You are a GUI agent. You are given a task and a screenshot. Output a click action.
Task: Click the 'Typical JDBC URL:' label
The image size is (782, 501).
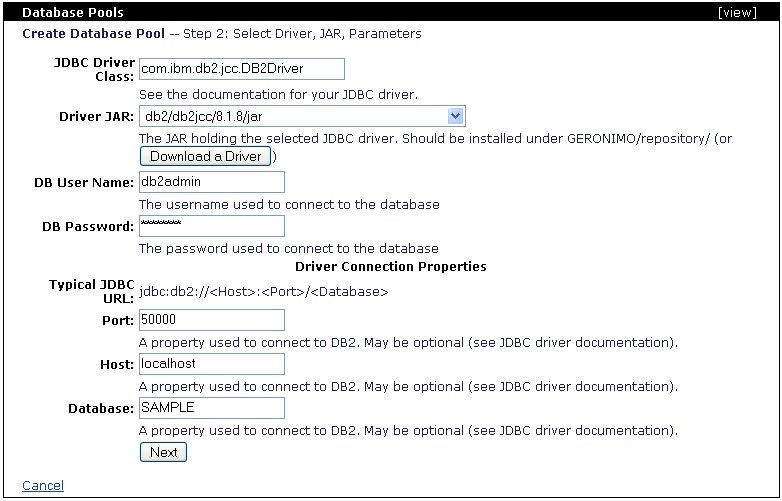click(92, 292)
